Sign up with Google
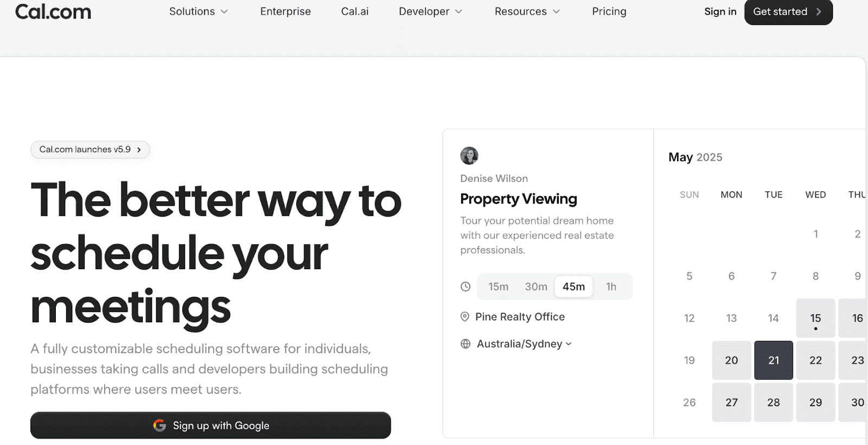 (x=210, y=425)
